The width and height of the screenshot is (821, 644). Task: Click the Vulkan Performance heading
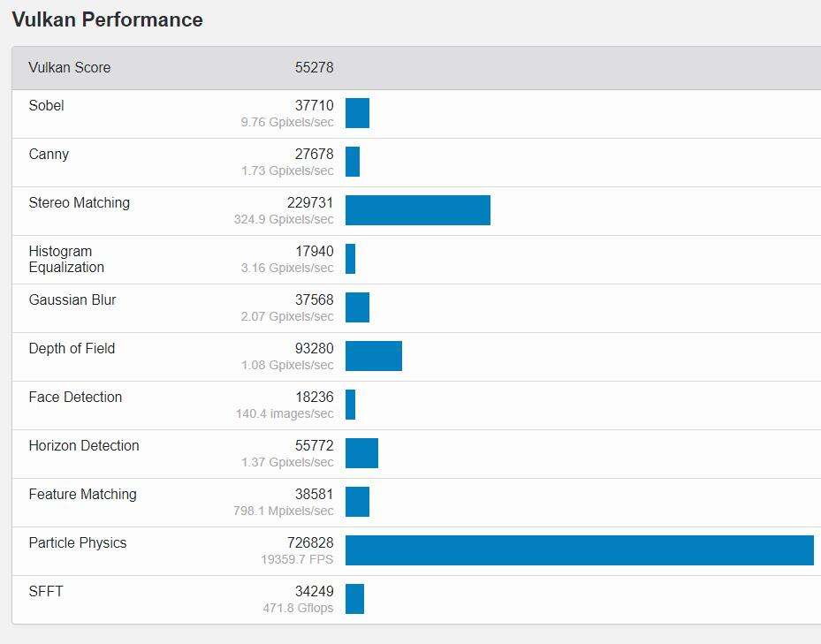pos(107,19)
